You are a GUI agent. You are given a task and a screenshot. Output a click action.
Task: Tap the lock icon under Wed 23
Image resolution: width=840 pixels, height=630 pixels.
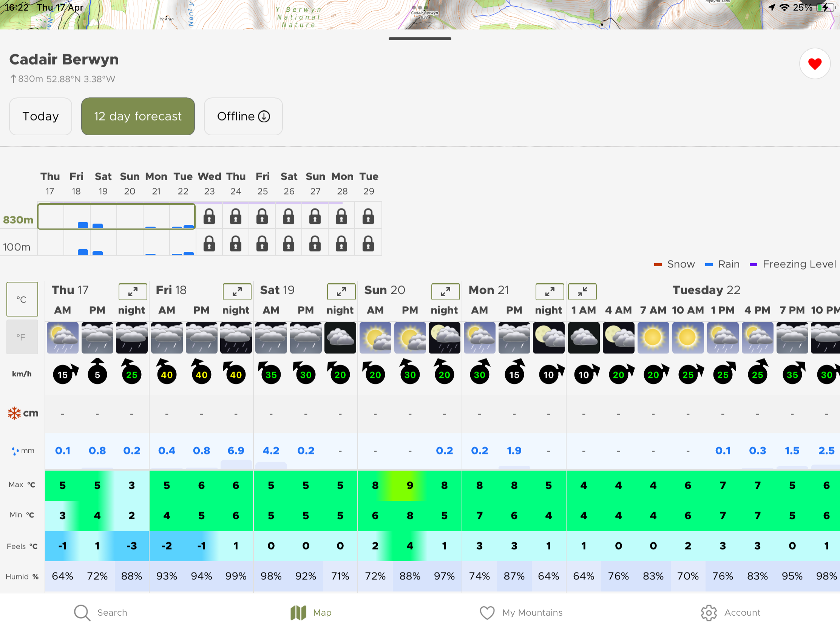click(x=209, y=216)
